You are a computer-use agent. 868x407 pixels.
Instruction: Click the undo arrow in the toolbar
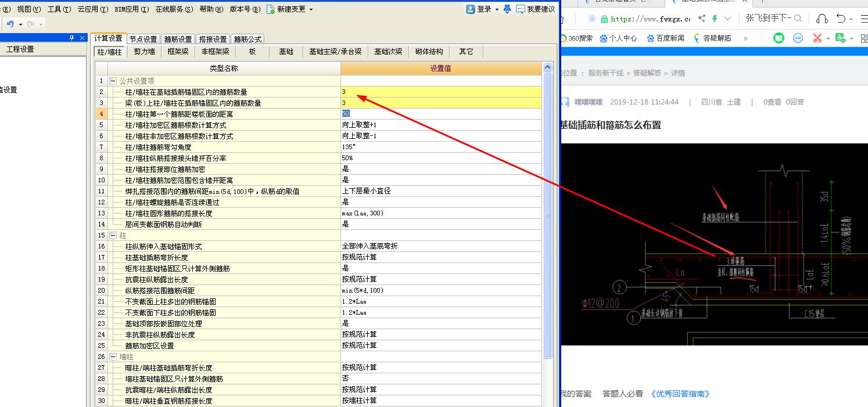click(10, 24)
